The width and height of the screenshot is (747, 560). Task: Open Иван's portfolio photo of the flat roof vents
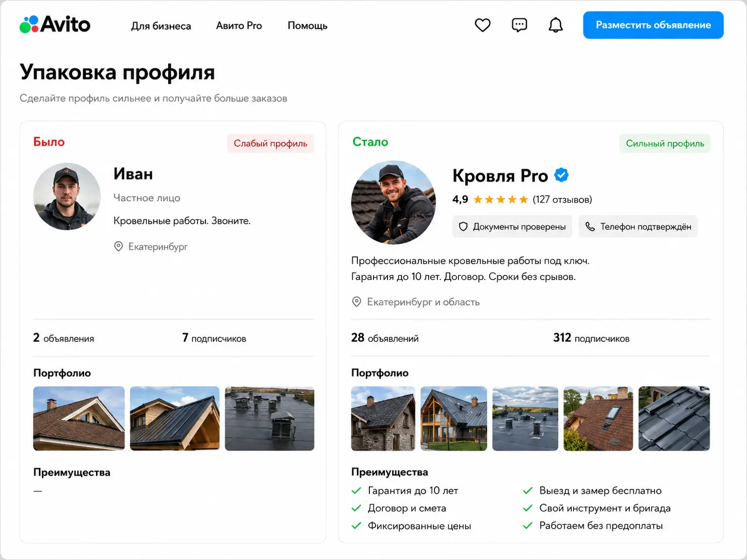(270, 419)
